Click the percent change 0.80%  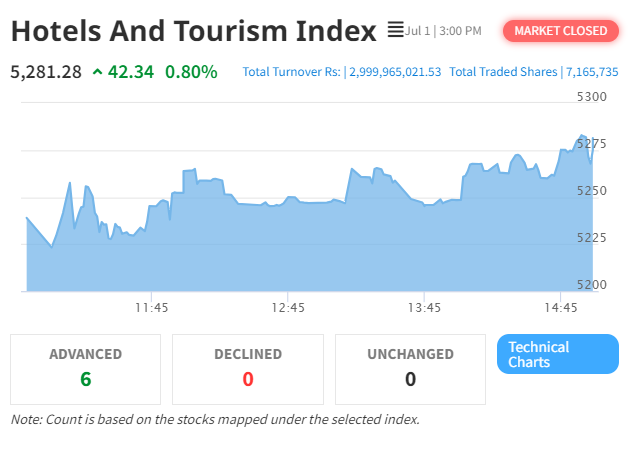pos(191,72)
